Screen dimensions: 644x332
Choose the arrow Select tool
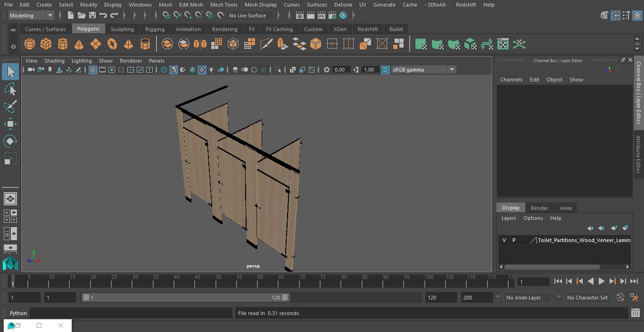click(x=10, y=72)
